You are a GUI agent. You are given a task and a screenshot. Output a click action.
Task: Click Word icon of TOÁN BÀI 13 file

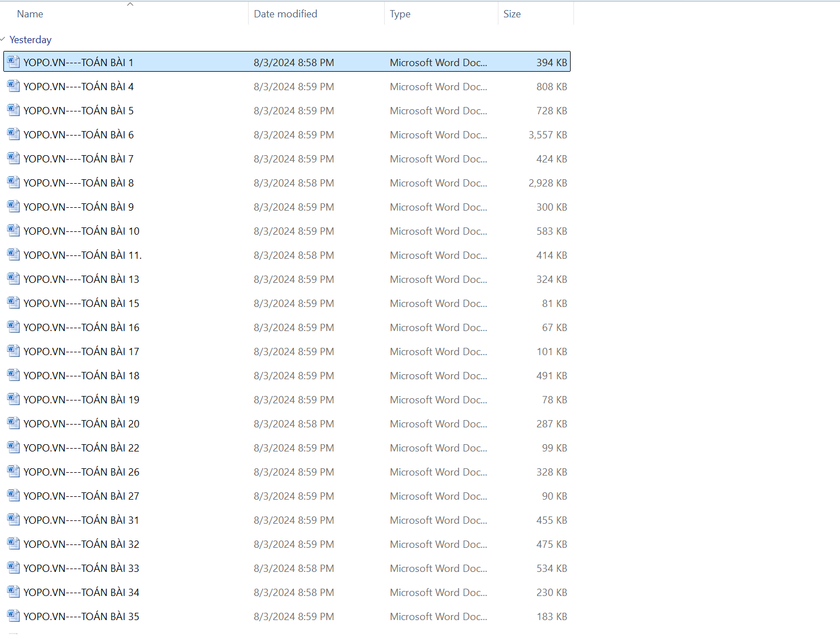(13, 278)
